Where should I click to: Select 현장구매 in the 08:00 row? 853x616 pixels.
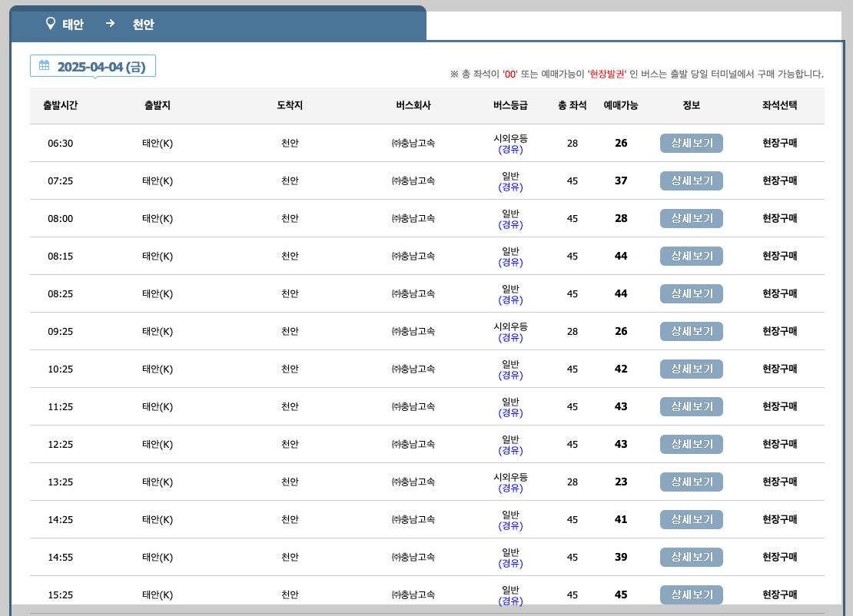point(779,218)
